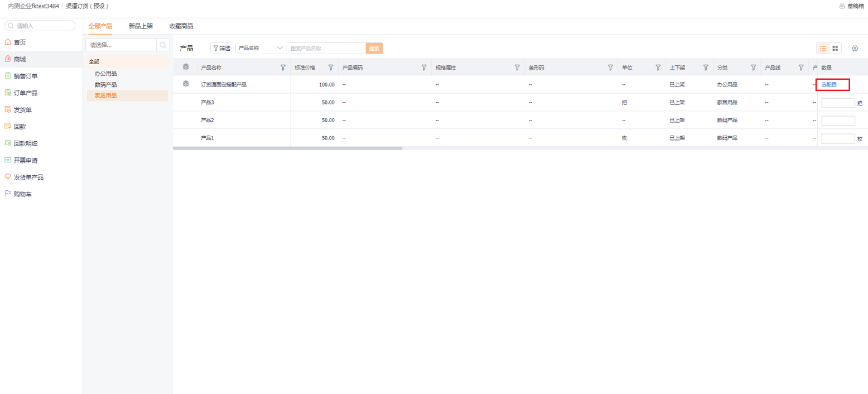Click filter icon on 单位 column
Viewport: 868px width, 394px height.
tap(658, 68)
